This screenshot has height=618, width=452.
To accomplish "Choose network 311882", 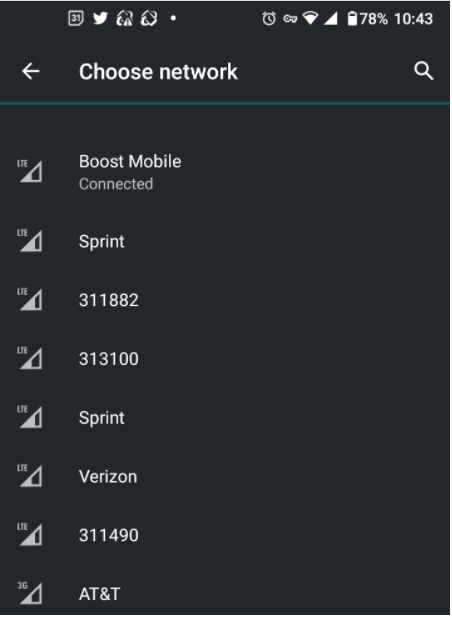I will click(x=226, y=300).
